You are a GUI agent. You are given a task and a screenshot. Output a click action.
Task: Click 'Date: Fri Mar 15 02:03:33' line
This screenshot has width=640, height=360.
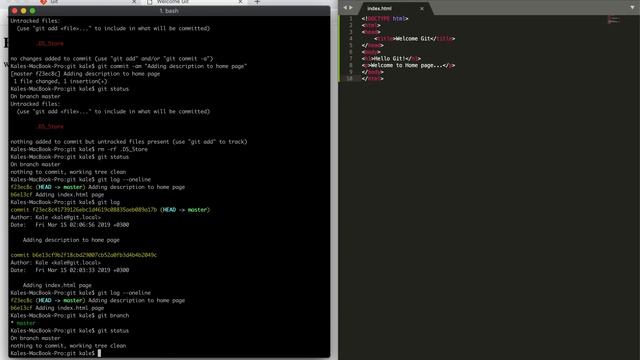coord(70,270)
